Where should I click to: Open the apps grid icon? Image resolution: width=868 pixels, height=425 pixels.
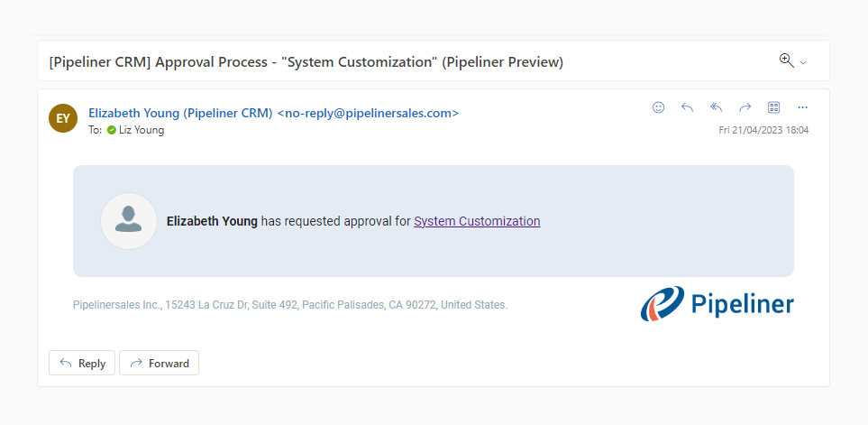pyautogui.click(x=773, y=107)
